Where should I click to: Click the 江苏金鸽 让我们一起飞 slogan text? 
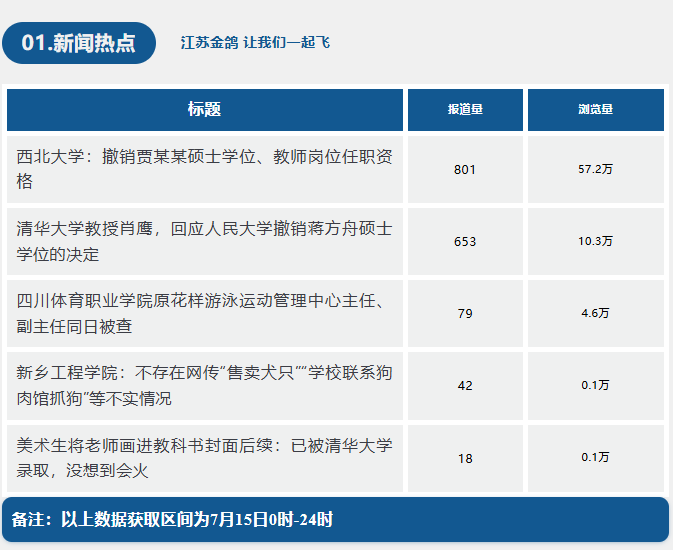(255, 43)
